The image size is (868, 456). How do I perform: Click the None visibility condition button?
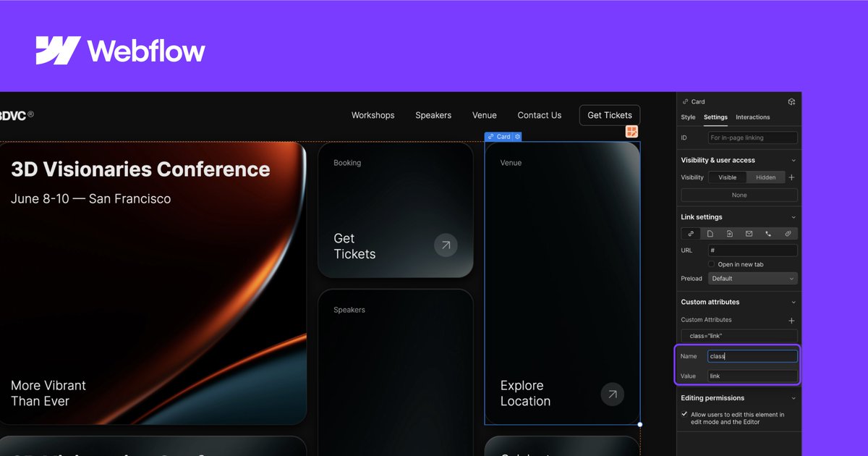[x=739, y=195]
